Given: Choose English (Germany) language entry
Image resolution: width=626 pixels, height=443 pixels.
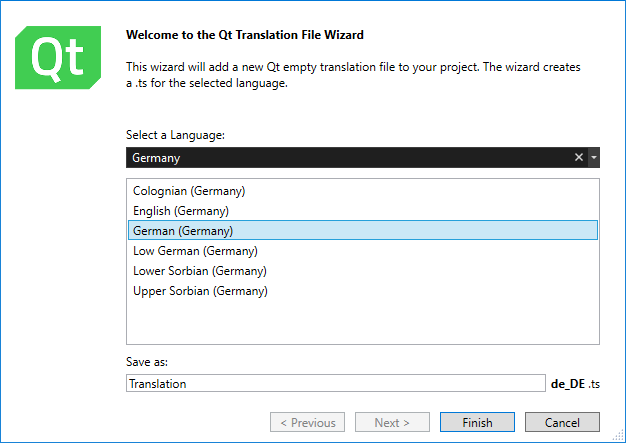Looking at the screenshot, I should point(181,211).
